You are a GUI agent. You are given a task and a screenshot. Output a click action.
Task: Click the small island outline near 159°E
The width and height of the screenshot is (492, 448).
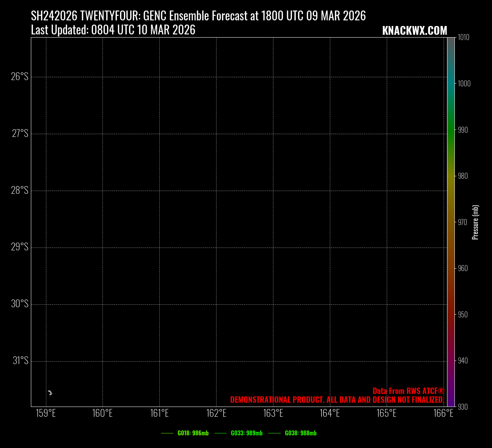coord(50,393)
